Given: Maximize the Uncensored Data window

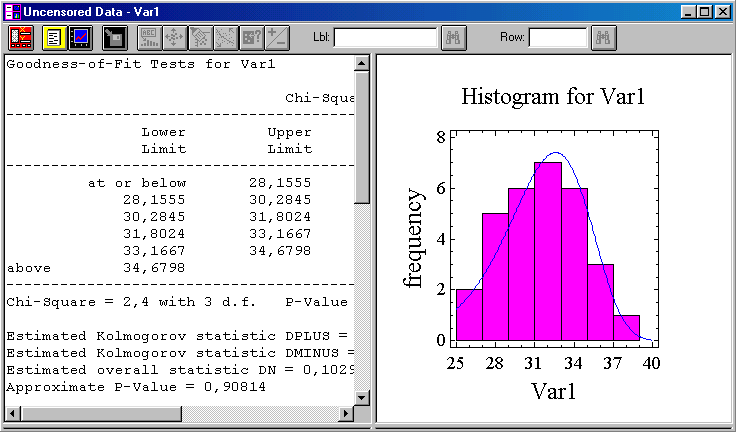Looking at the screenshot, I should [705, 12].
